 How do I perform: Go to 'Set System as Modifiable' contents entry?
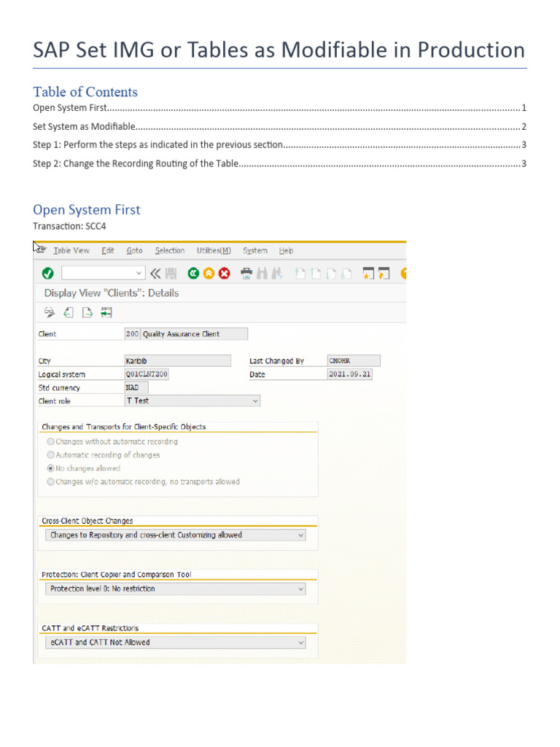coord(279,127)
